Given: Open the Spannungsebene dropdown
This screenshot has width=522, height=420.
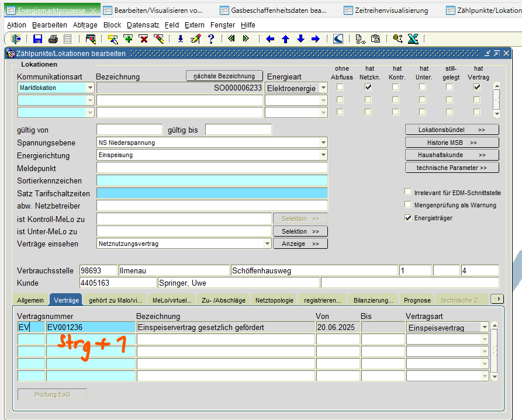Looking at the screenshot, I should tap(323, 143).
